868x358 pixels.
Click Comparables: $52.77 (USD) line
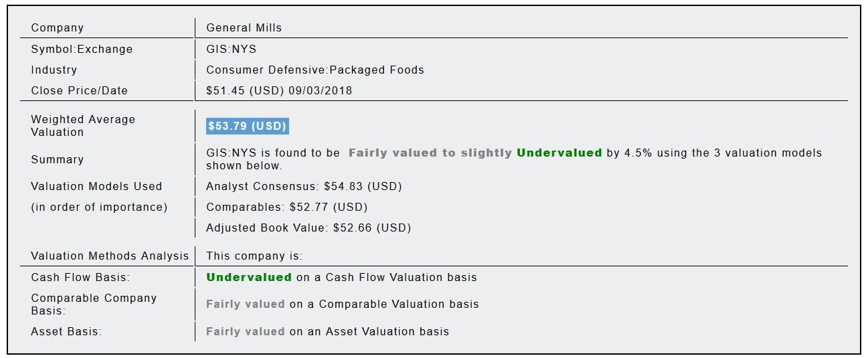286,207
